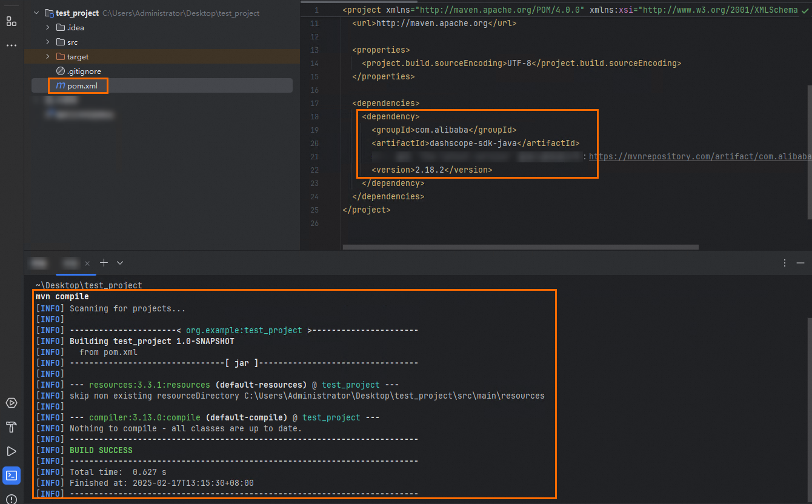
Task: Open the Project tool window
Action: point(11,21)
